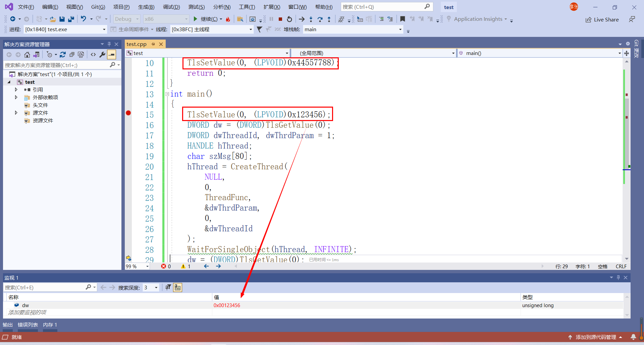Open the Git(G) menu
644x345 pixels.
pyautogui.click(x=98, y=7)
